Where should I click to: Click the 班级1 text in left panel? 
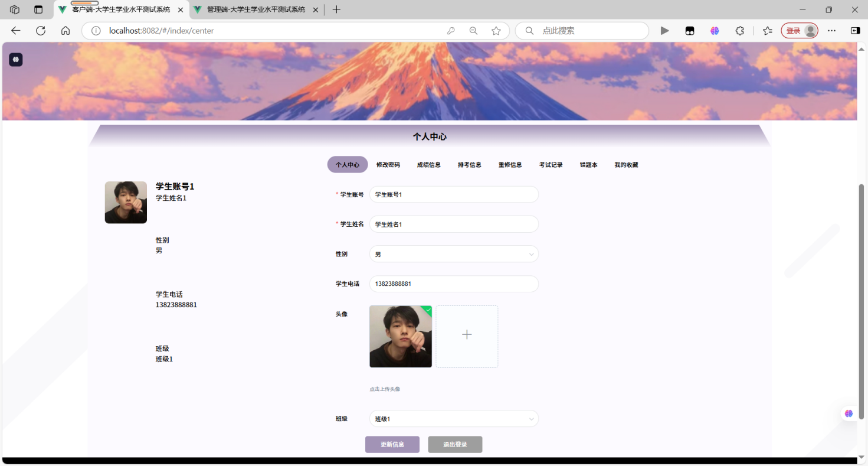coord(164,359)
